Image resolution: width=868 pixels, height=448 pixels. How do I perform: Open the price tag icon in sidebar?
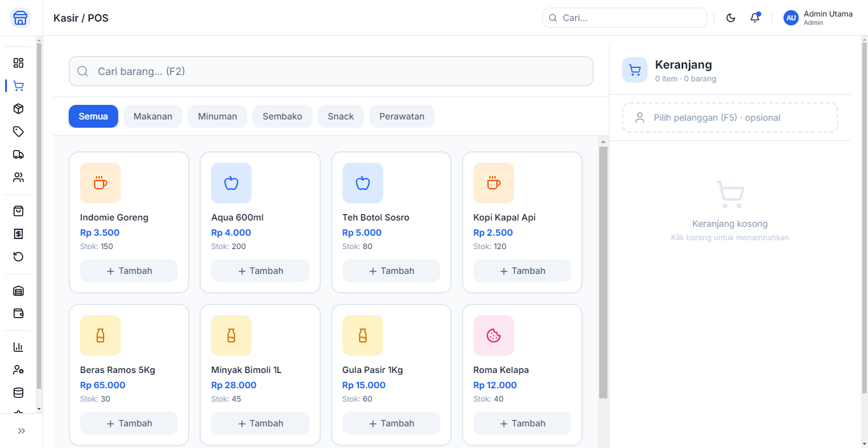18,132
